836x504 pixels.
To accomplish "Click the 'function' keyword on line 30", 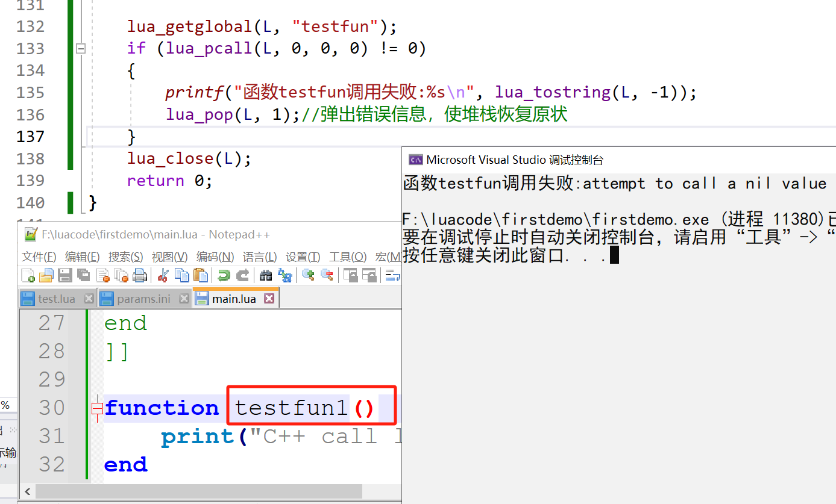I will (x=162, y=408).
